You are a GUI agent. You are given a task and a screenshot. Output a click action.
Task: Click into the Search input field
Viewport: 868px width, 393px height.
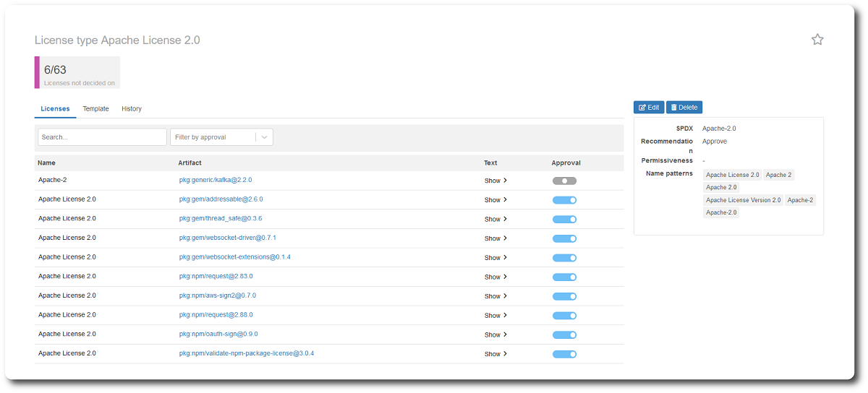102,137
